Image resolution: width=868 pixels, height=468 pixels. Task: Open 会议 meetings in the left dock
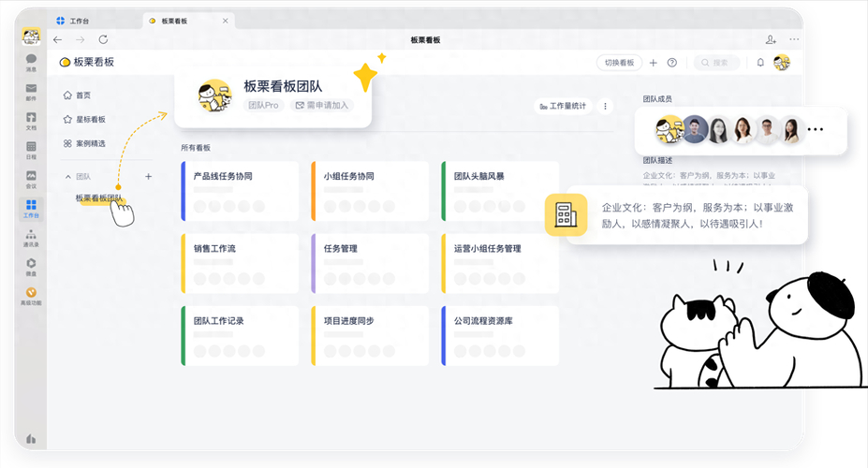pos(31,180)
